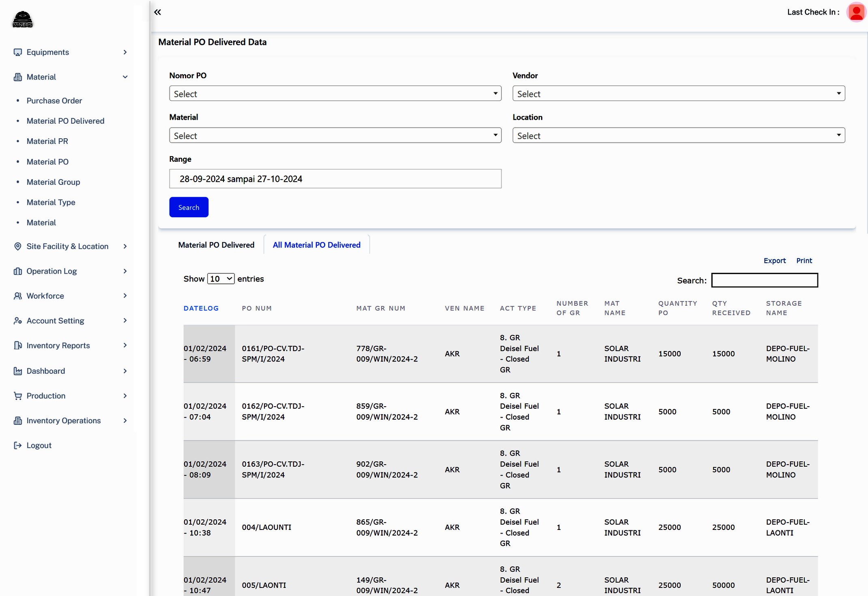Open the Nomor PO dropdown
868x596 pixels.
[x=335, y=94]
